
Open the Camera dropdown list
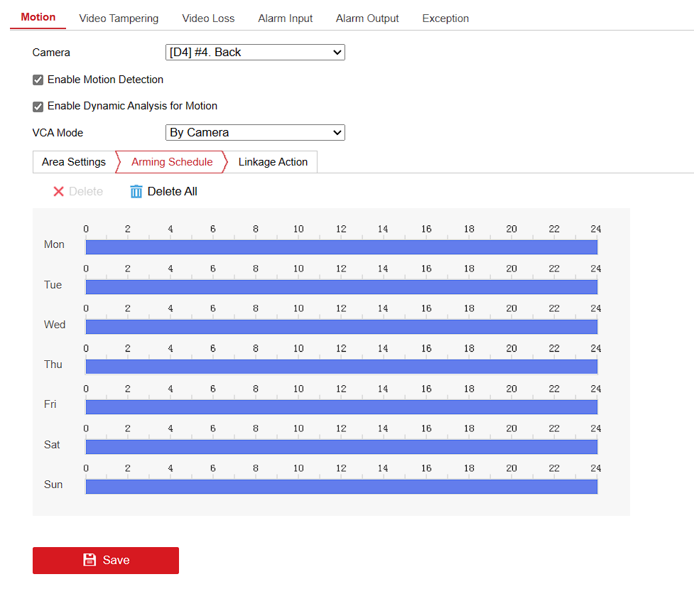click(x=254, y=52)
